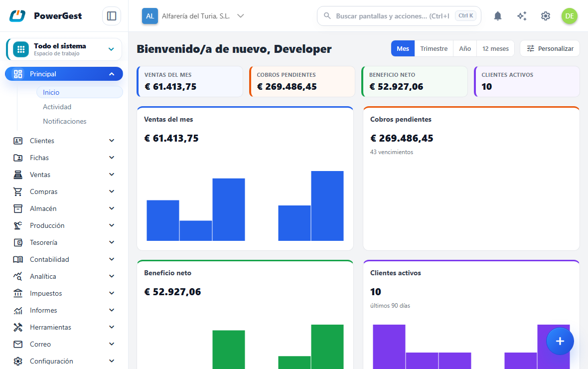Click the Fichas folder icon
Screen dimensions: 588x369
click(x=18, y=158)
